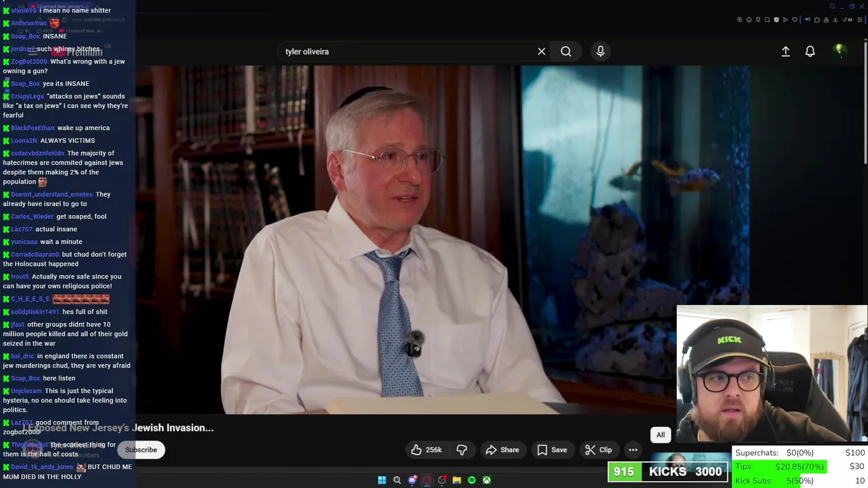Click CorradoSoprano0's chat username
The height and width of the screenshot is (488, 868).
click(35, 255)
